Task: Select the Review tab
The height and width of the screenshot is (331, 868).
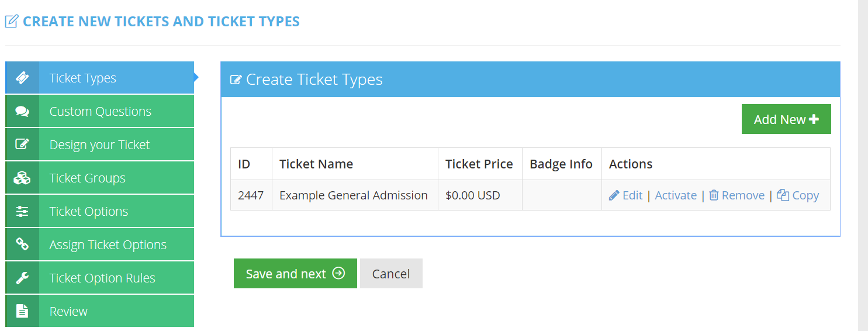Action: pos(68,311)
